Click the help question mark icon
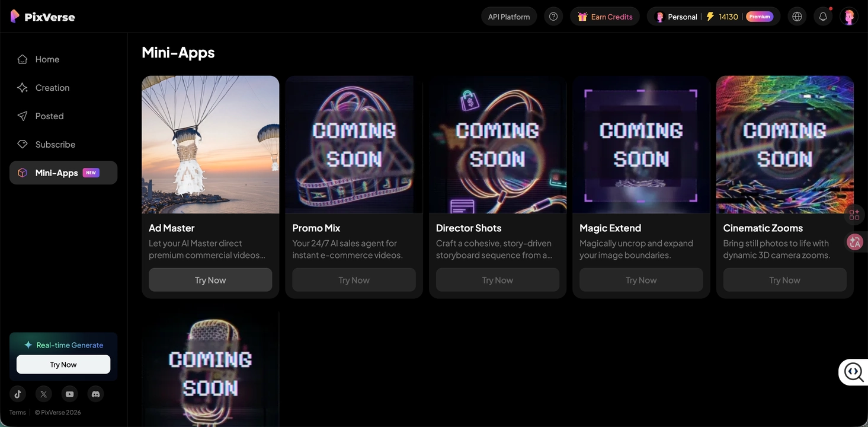This screenshot has width=868, height=427. coord(553,17)
